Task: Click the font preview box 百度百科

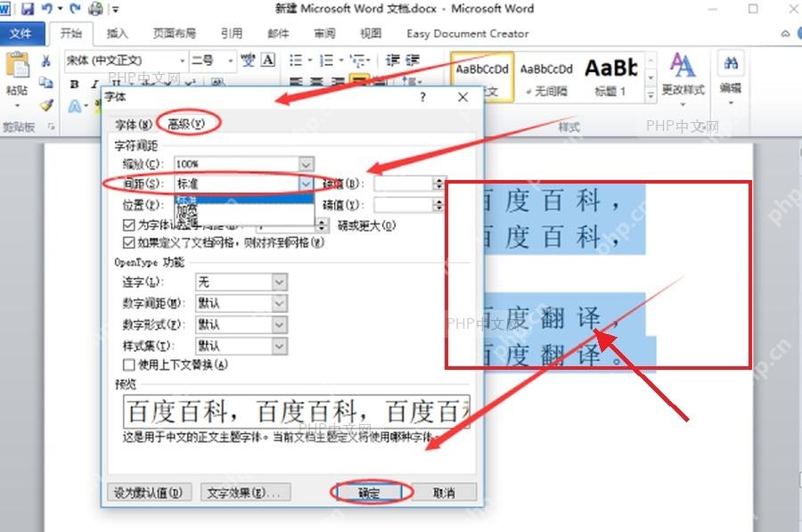Action: (x=296, y=412)
